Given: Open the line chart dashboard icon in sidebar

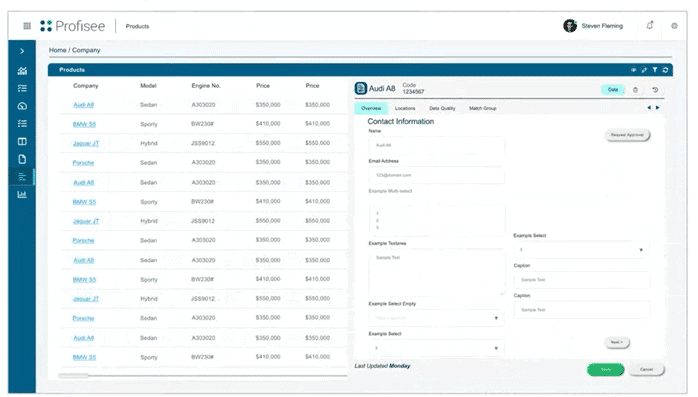Looking at the screenshot, I should click(x=22, y=70).
